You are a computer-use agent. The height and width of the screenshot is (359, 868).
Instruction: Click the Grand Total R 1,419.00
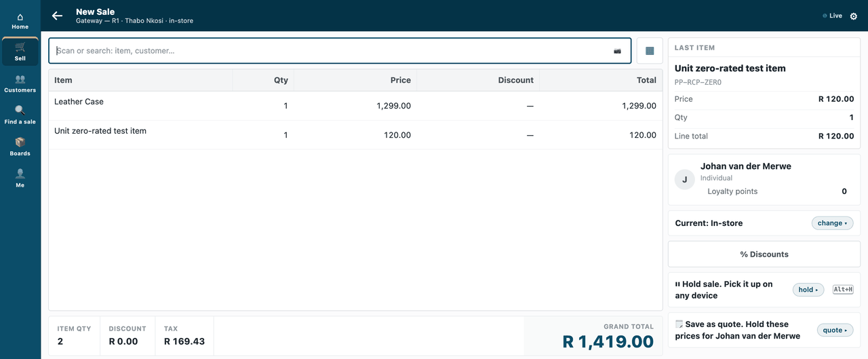(608, 341)
